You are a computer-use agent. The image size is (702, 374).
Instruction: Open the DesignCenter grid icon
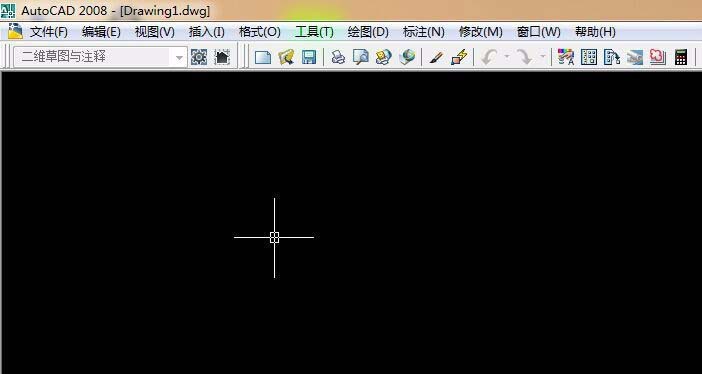coord(589,57)
